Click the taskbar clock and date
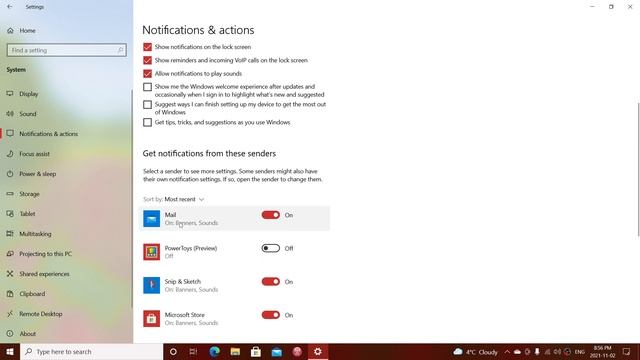Viewport: 640px width, 360px height. [602, 352]
